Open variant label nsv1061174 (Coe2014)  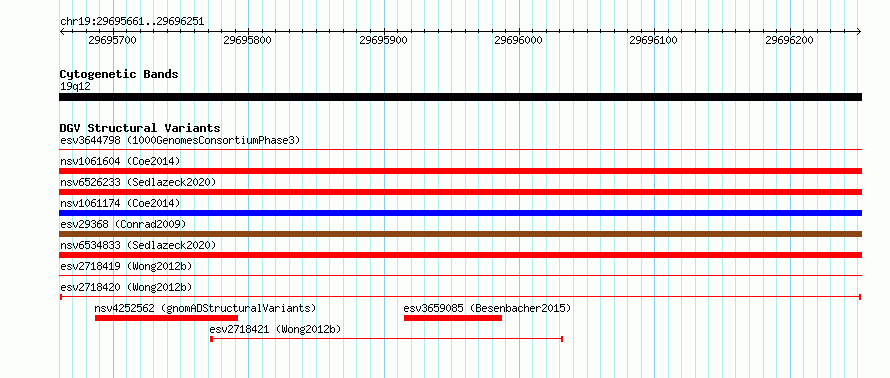point(120,203)
